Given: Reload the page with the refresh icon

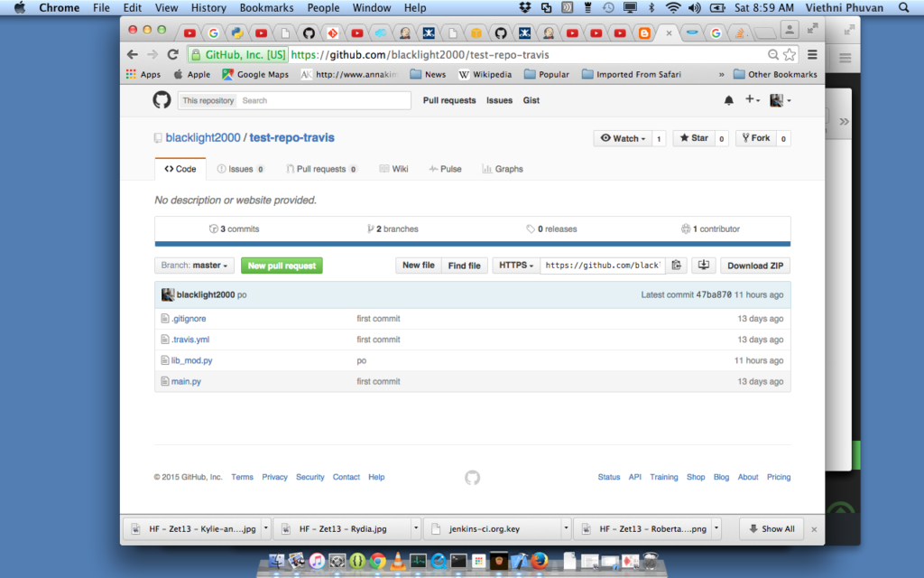Looking at the screenshot, I should (172, 55).
